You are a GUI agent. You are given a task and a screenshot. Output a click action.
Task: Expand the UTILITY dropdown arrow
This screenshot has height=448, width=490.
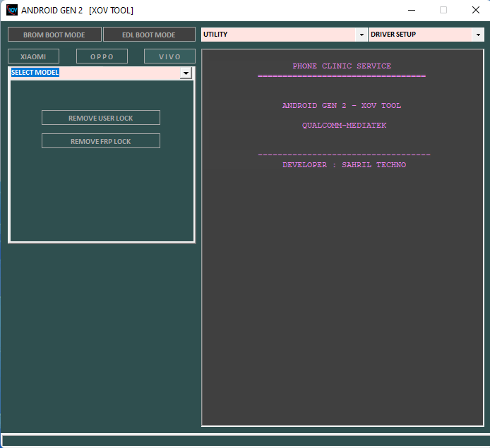pos(361,35)
